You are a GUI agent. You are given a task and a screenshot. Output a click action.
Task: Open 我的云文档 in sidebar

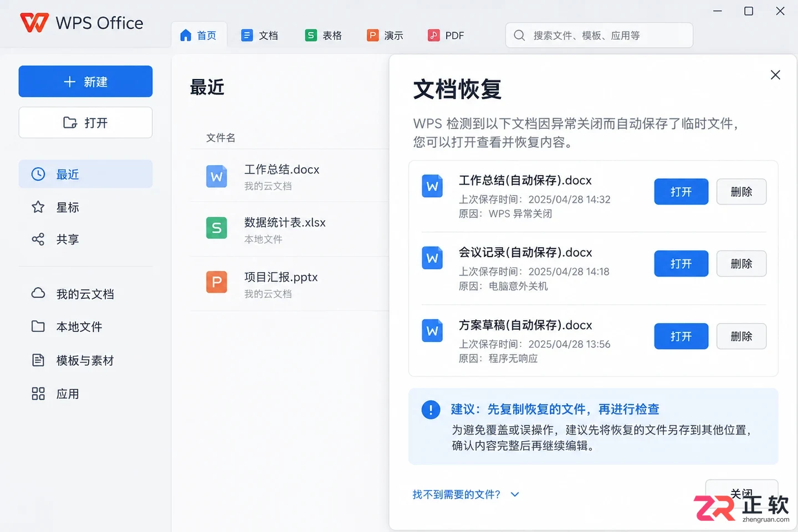pyautogui.click(x=85, y=294)
